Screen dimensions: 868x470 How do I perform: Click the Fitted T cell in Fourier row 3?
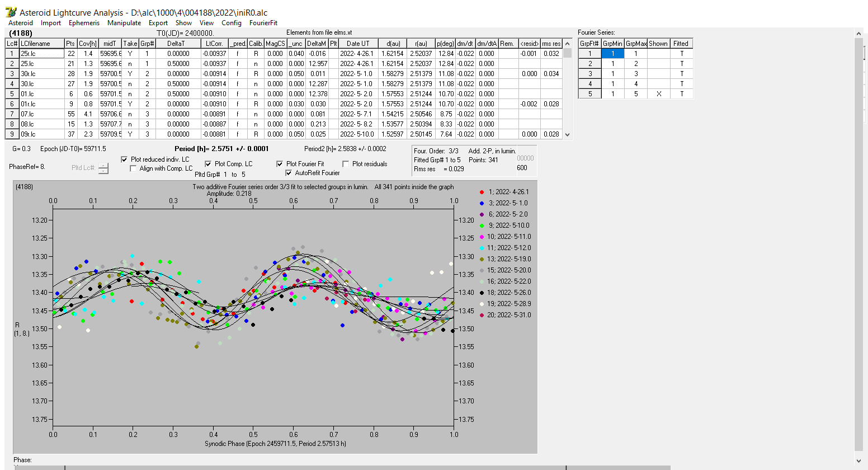pos(681,74)
